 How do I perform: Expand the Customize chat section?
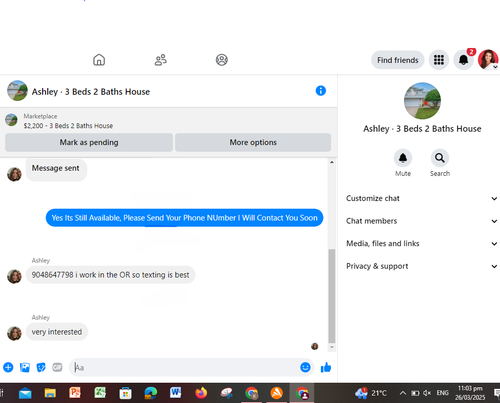pos(422,198)
